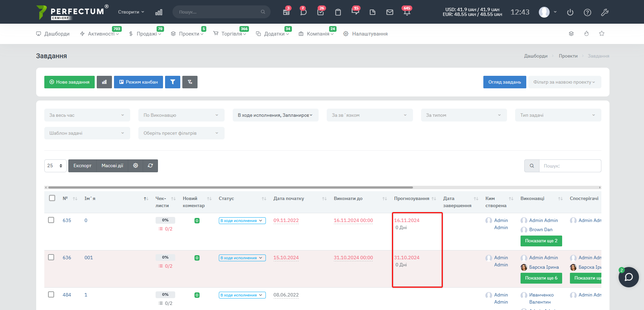Open the chat widget bubble icon
The width and height of the screenshot is (644, 310).
(x=628, y=277)
